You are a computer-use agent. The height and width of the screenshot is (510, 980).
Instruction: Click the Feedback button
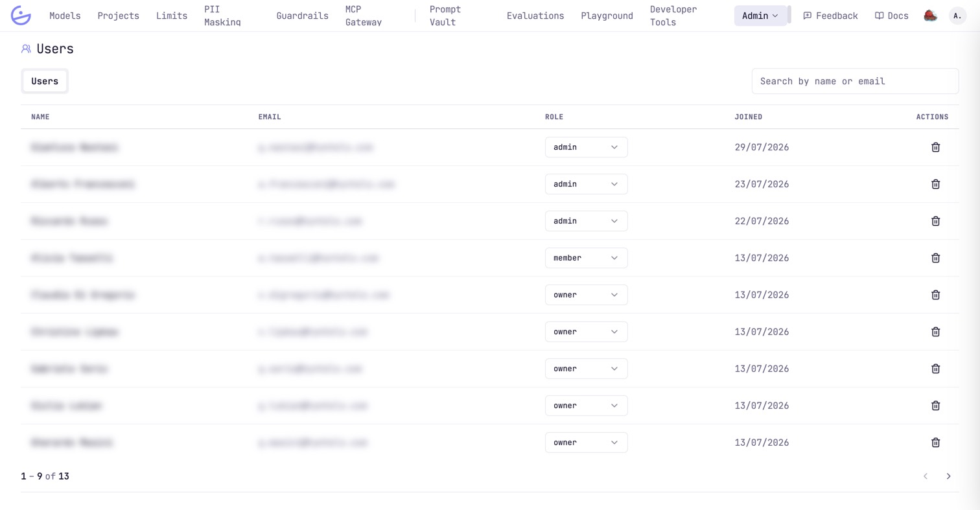[x=830, y=16]
